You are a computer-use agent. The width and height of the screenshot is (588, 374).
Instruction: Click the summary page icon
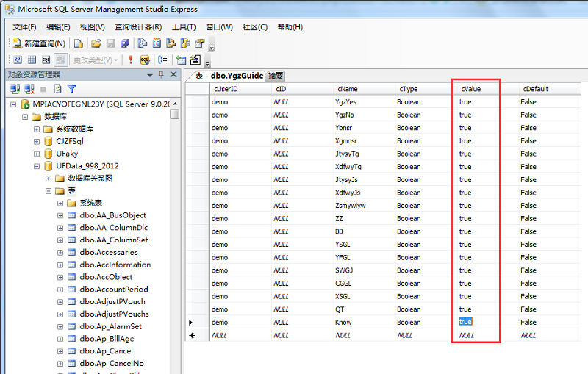[157, 43]
